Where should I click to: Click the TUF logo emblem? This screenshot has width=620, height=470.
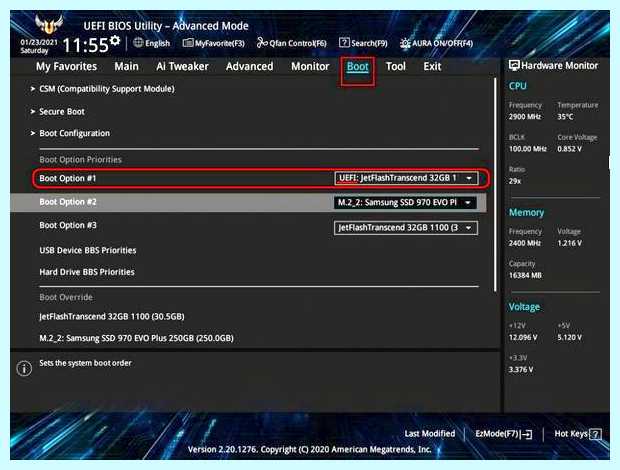[49, 25]
